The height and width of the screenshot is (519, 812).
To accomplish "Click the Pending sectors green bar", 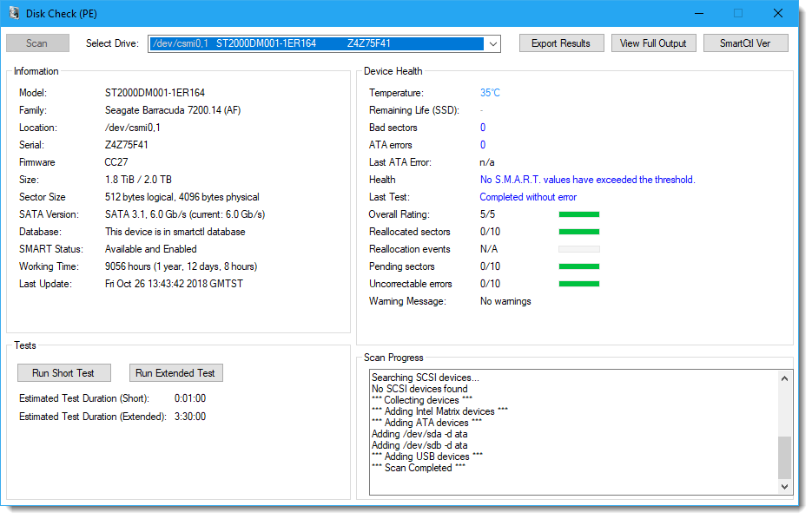I will (x=578, y=266).
